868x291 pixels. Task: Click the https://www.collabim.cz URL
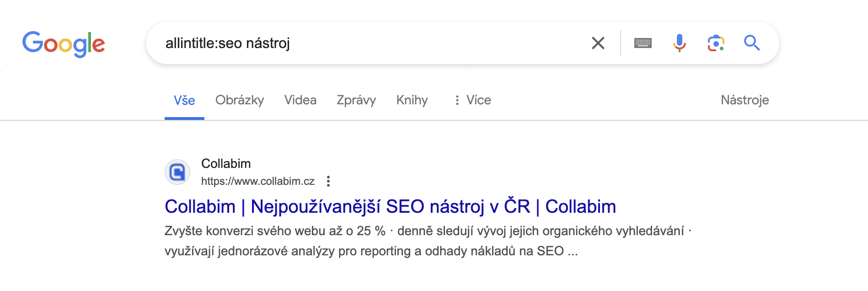258,181
